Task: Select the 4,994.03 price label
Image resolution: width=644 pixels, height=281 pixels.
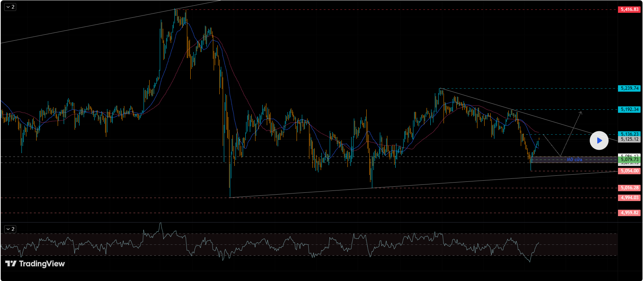Action: coord(629,198)
